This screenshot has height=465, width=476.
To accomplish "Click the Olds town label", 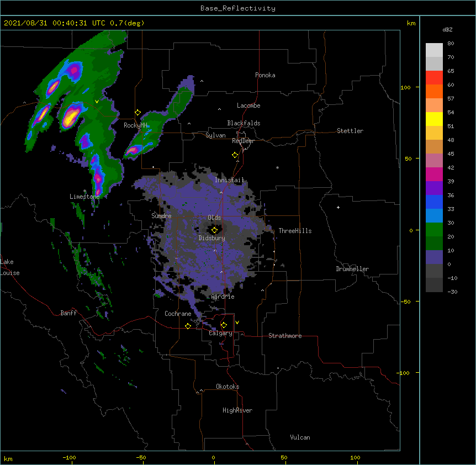I will pyautogui.click(x=214, y=218).
